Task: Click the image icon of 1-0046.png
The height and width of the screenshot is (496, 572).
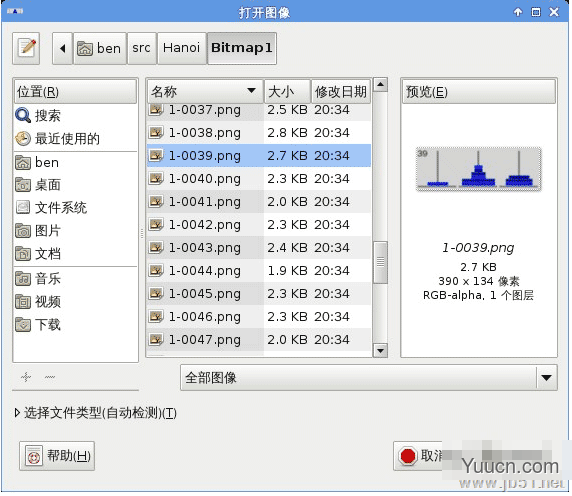Action: [156, 316]
